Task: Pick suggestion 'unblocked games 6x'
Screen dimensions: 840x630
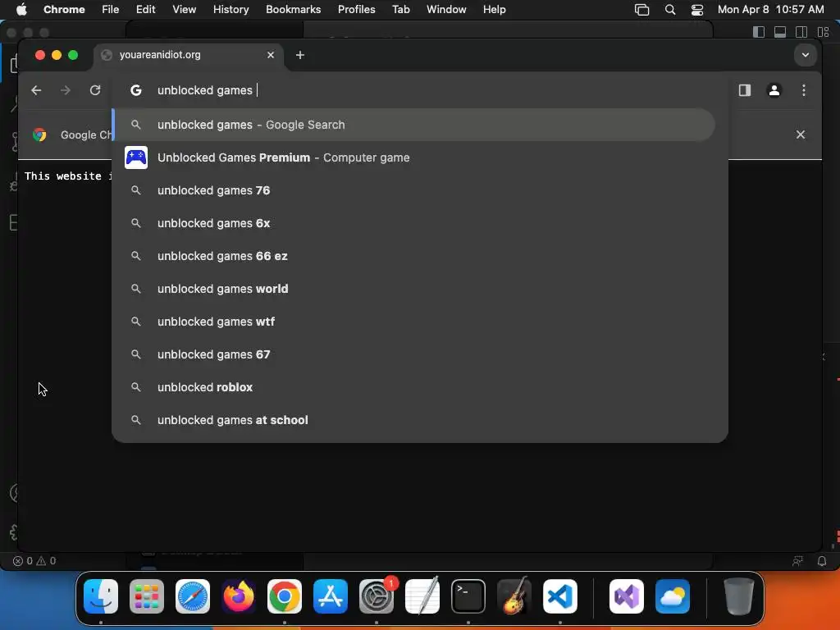Action: coord(413,223)
